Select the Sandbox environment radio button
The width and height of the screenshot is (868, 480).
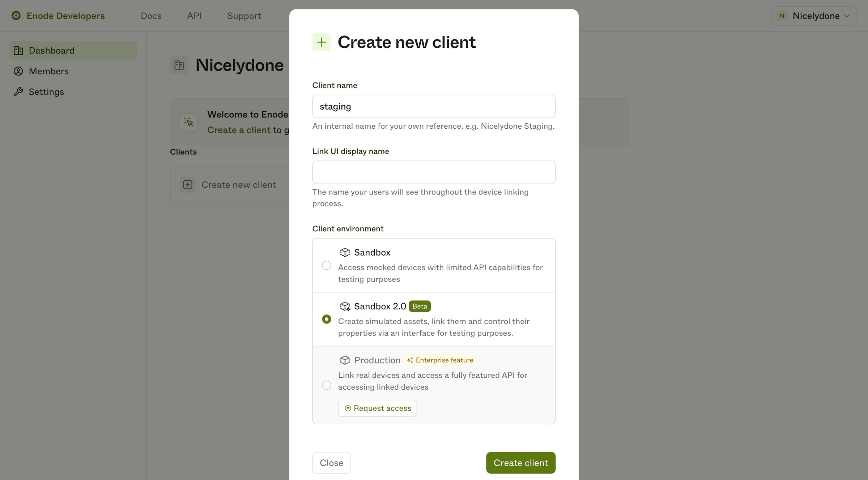(x=327, y=265)
